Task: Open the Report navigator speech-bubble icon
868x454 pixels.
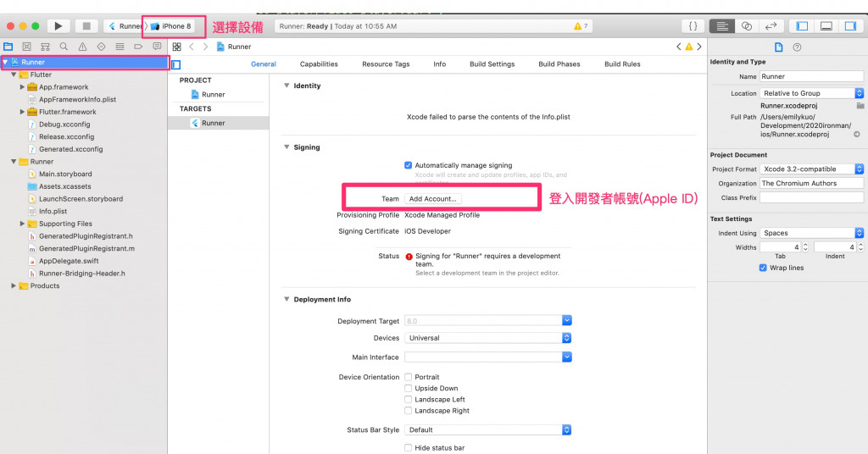Action: click(157, 47)
